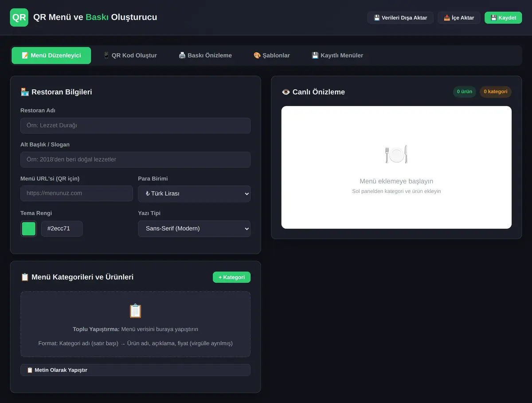The image size is (532, 403).
Task: Click the Restoran Bilgileri heading
Action: pyautogui.click(x=56, y=92)
